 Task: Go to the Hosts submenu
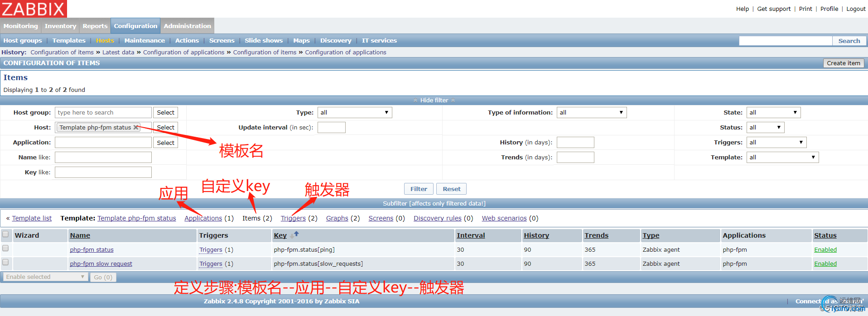(x=105, y=40)
